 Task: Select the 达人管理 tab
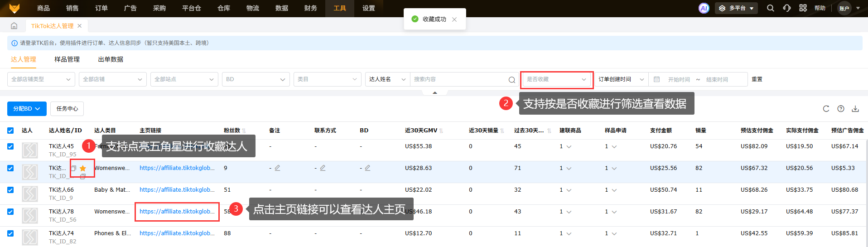[24, 59]
